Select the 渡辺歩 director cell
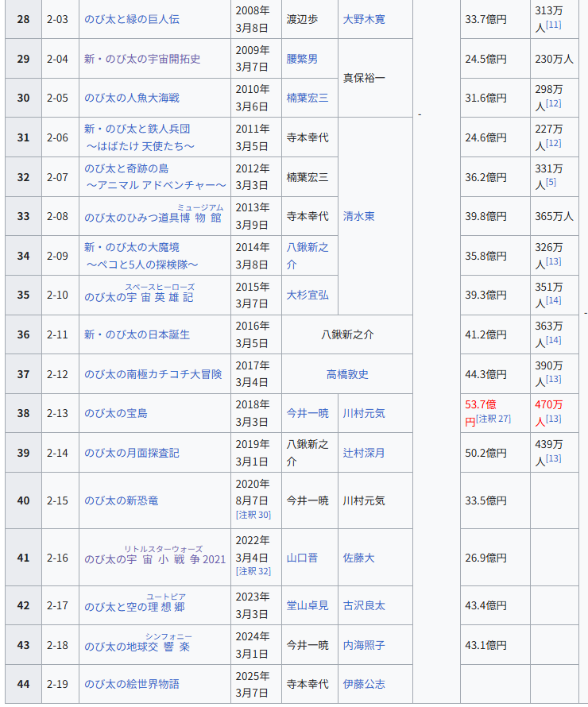This screenshot has height=707, width=588. 310,19
